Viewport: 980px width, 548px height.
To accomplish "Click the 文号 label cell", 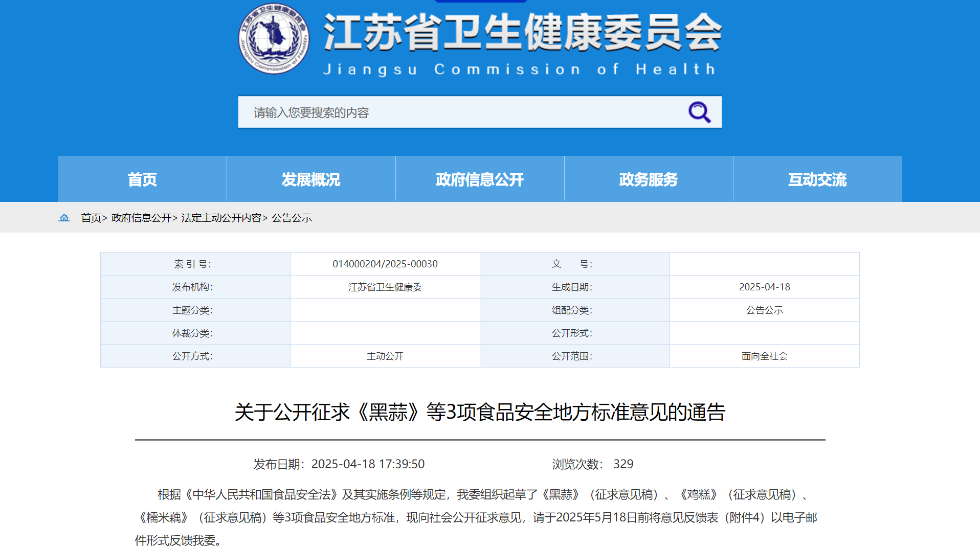I will click(x=575, y=264).
